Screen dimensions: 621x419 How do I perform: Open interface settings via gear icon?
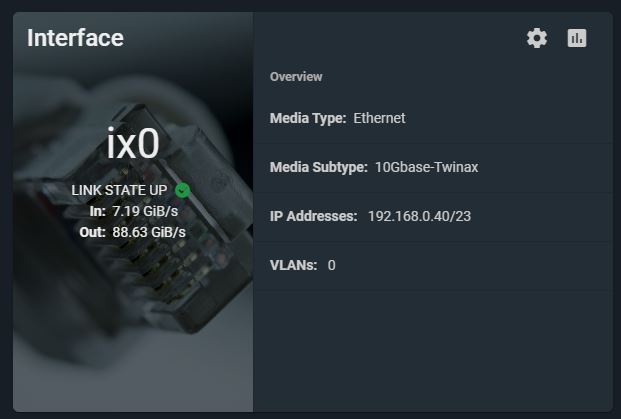pyautogui.click(x=537, y=38)
